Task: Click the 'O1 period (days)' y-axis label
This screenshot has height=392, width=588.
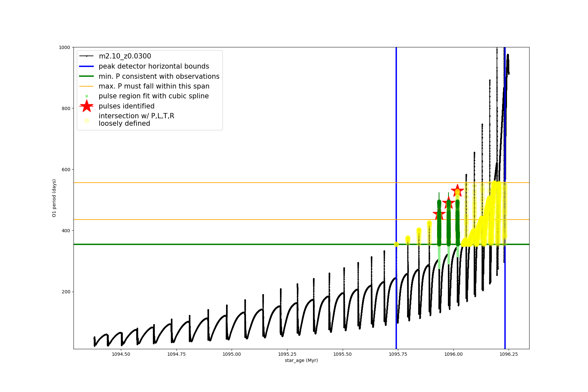Action: coord(54,198)
